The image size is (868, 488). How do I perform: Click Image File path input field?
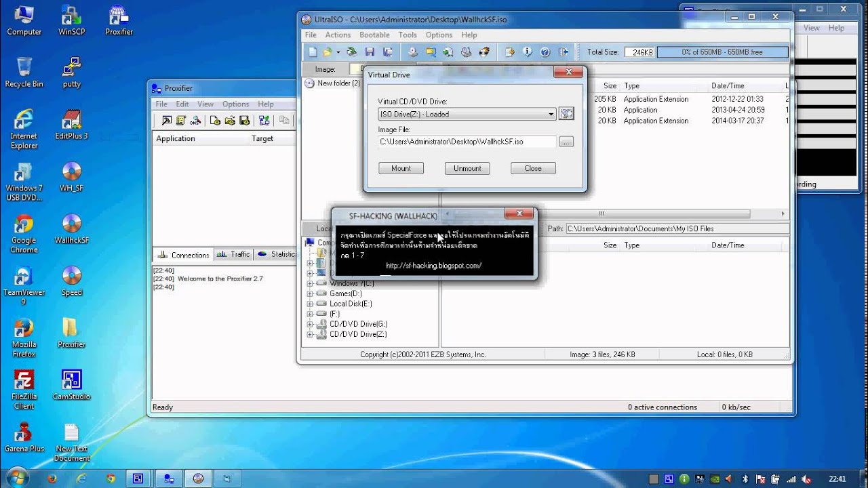[x=467, y=142]
